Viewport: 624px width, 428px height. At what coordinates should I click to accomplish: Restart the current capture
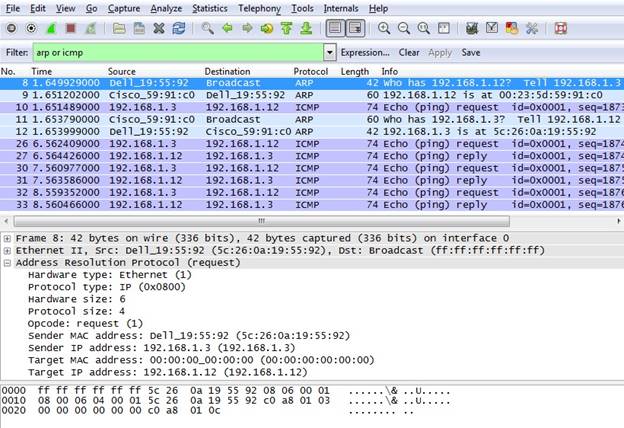click(x=91, y=28)
